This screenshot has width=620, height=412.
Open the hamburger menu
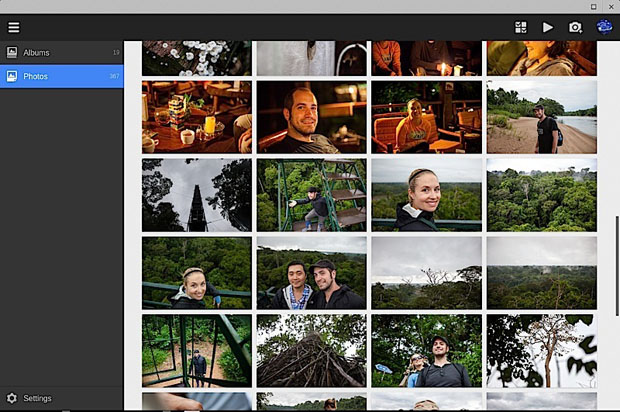click(13, 27)
